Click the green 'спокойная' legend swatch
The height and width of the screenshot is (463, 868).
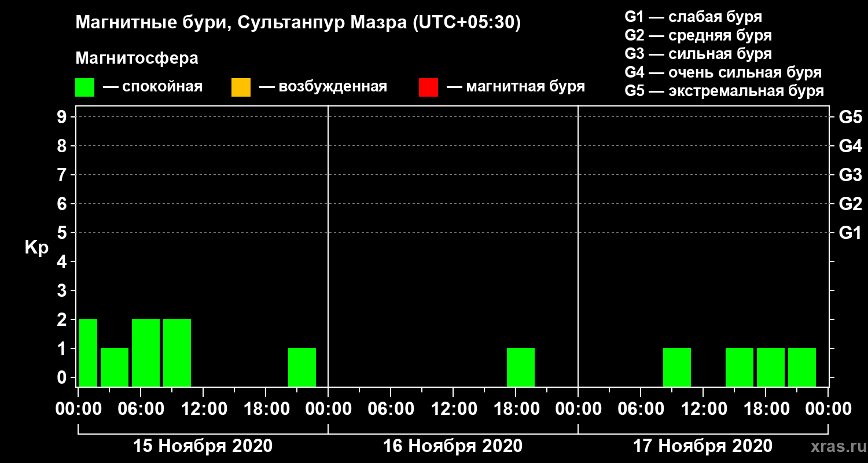pyautogui.click(x=84, y=87)
